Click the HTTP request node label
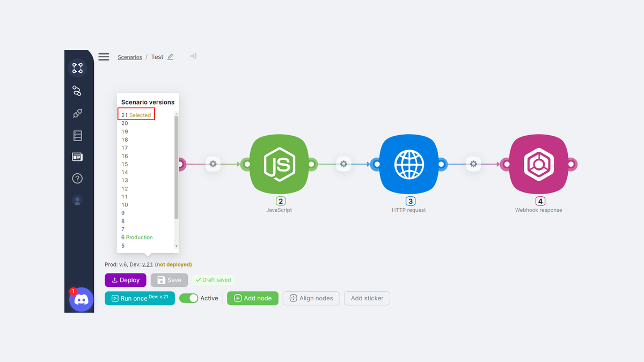Screen dimensions: 644x362 pyautogui.click(x=409, y=210)
